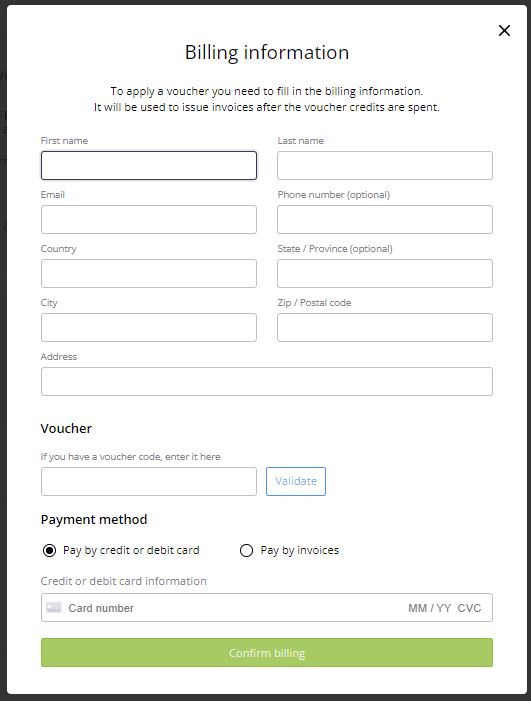Click the Validate voucher button

tap(296, 481)
